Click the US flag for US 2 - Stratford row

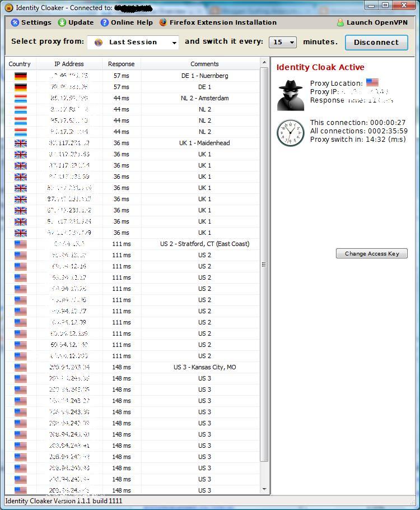coord(21,244)
